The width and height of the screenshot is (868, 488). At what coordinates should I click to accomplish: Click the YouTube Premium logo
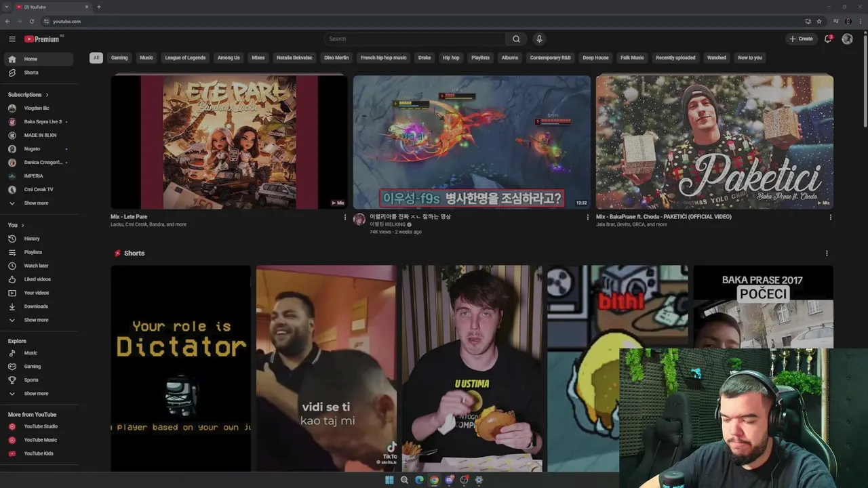pos(42,39)
